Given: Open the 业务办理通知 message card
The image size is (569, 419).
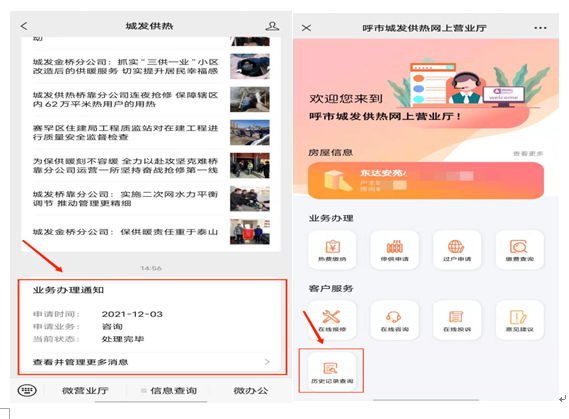Looking at the screenshot, I should pos(152,326).
